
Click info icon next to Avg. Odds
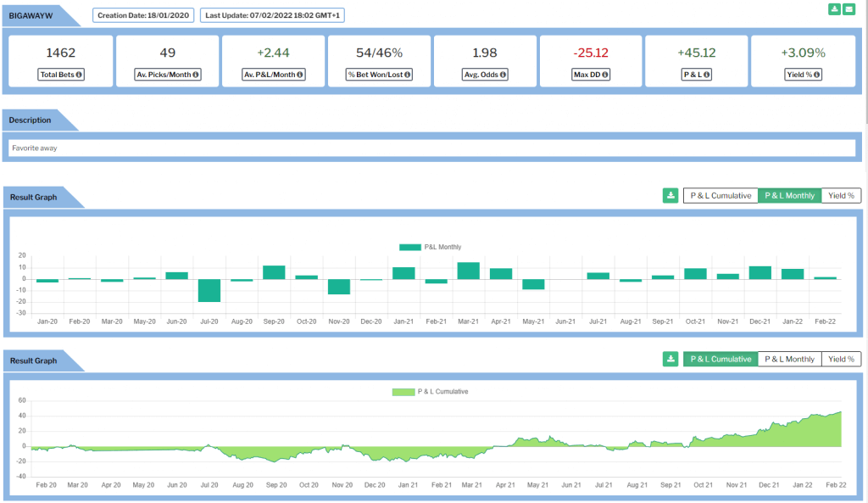tap(503, 75)
